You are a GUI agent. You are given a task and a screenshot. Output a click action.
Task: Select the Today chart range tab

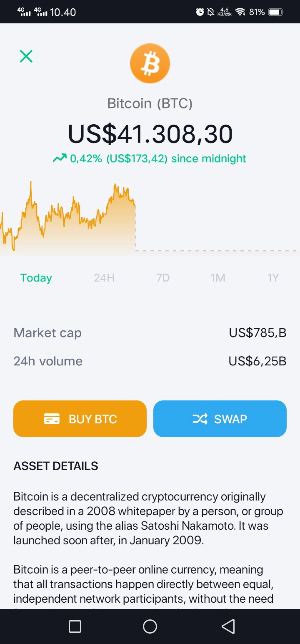coord(36,278)
